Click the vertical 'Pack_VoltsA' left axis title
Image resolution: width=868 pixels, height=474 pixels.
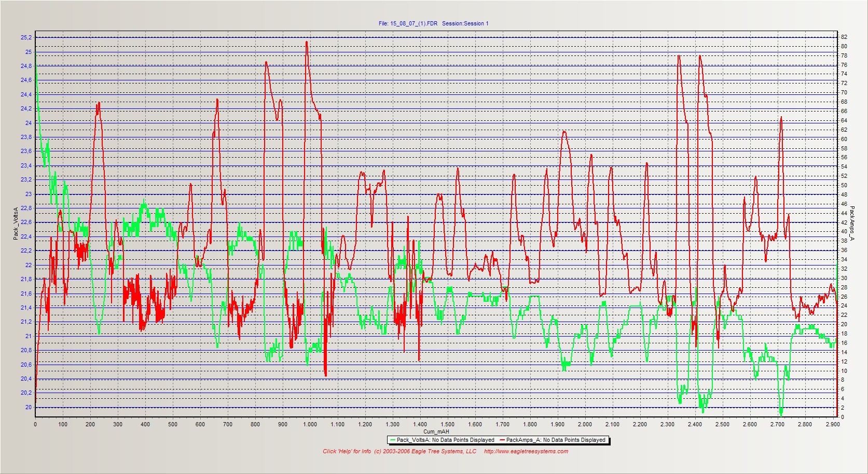pyautogui.click(x=16, y=223)
